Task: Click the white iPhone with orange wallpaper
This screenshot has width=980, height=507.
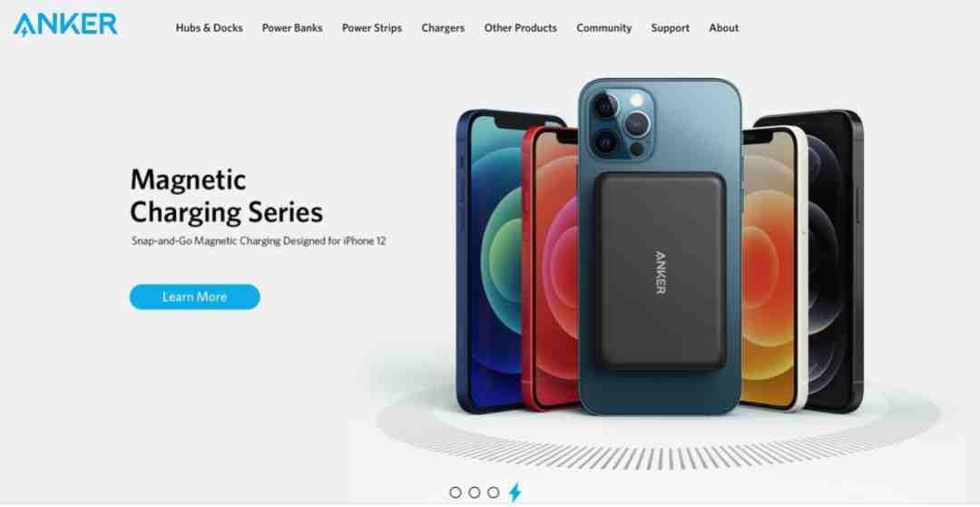Action: [x=773, y=268]
